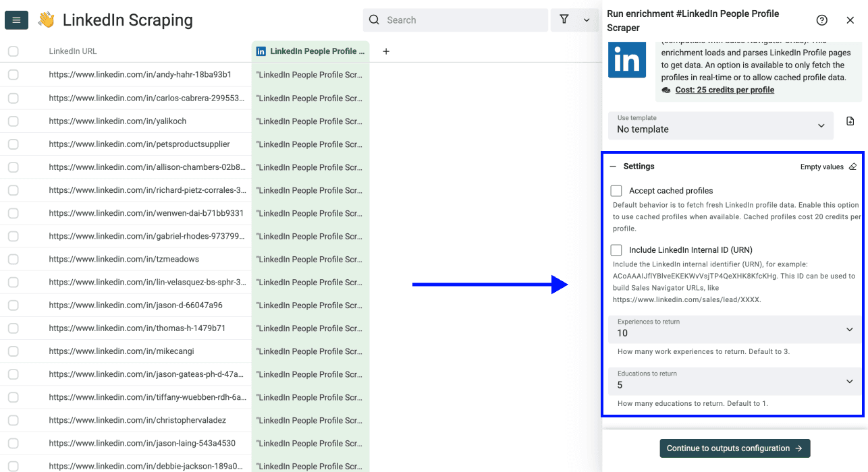Screen dimensions: 868x472
Task: Click the filter icon beside the search bar
Action: (x=564, y=20)
